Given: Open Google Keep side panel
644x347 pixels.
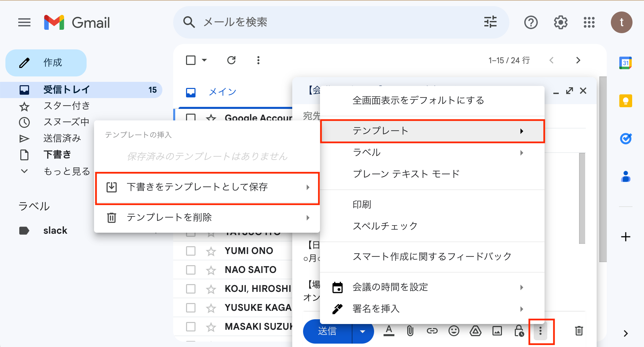Looking at the screenshot, I should click(x=625, y=101).
